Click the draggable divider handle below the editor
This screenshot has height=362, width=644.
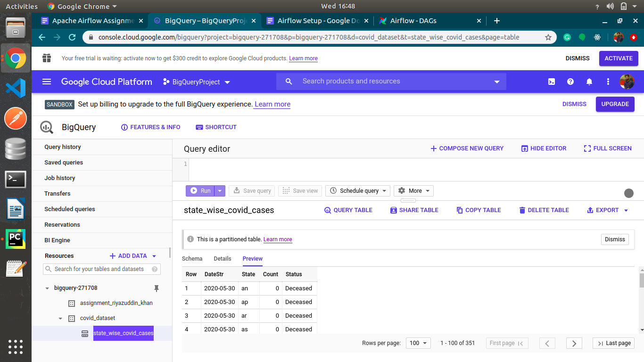coord(408,200)
